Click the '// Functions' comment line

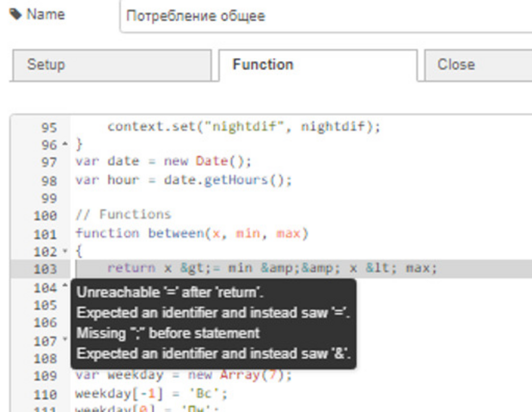pos(123,214)
